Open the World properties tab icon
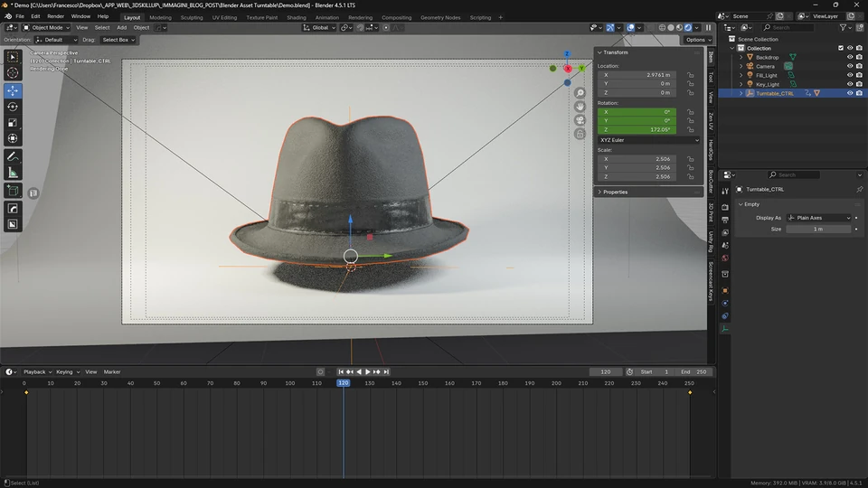This screenshot has width=868, height=488. click(x=724, y=258)
